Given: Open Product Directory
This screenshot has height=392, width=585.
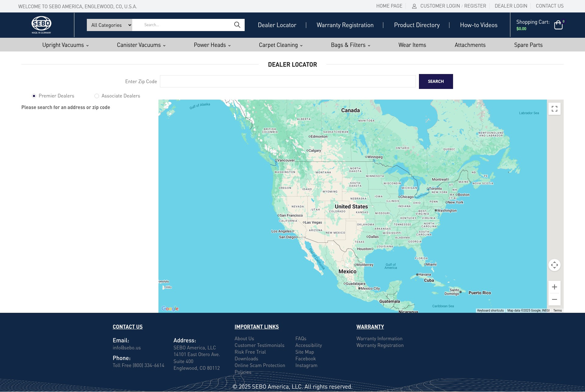Looking at the screenshot, I should pos(417,25).
